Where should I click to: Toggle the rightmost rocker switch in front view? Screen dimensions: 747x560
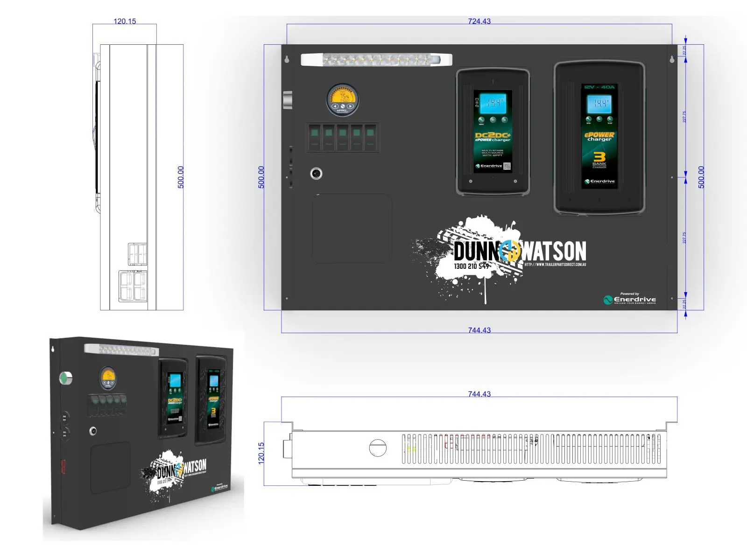click(x=371, y=138)
